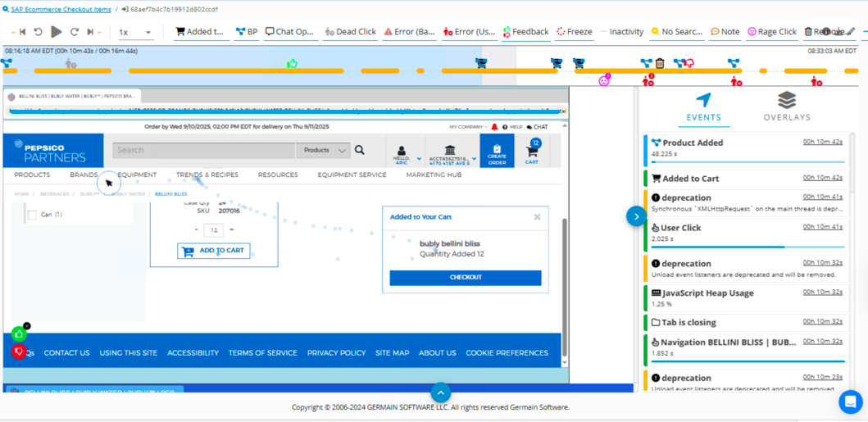This screenshot has height=422, width=868.
Task: Open the Cart icon showing 12 items
Action: tap(532, 152)
